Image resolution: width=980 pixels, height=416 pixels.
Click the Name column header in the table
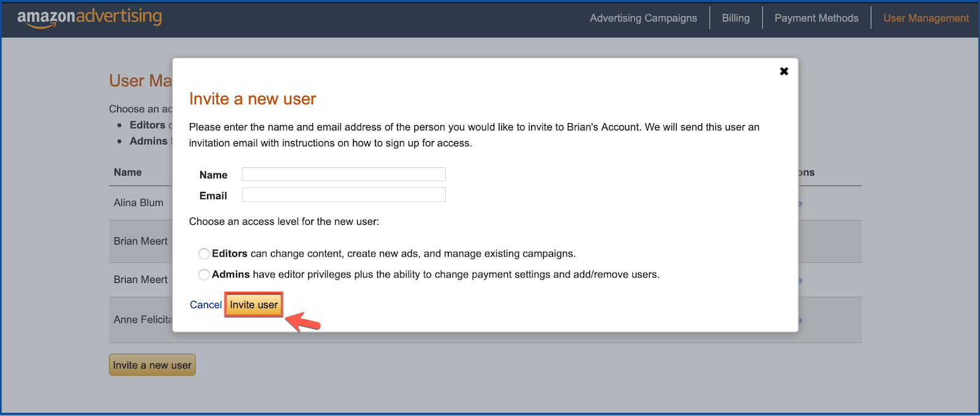point(127,172)
